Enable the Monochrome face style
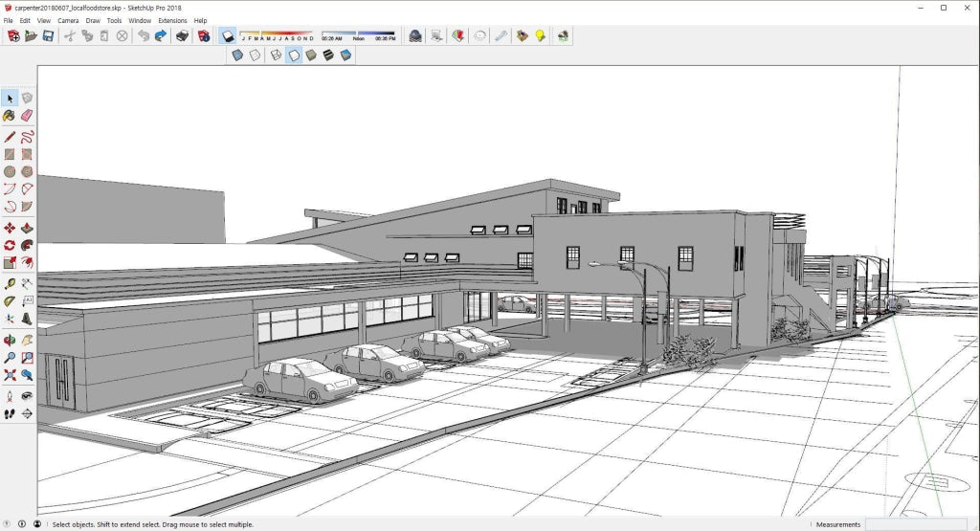 tap(345, 55)
